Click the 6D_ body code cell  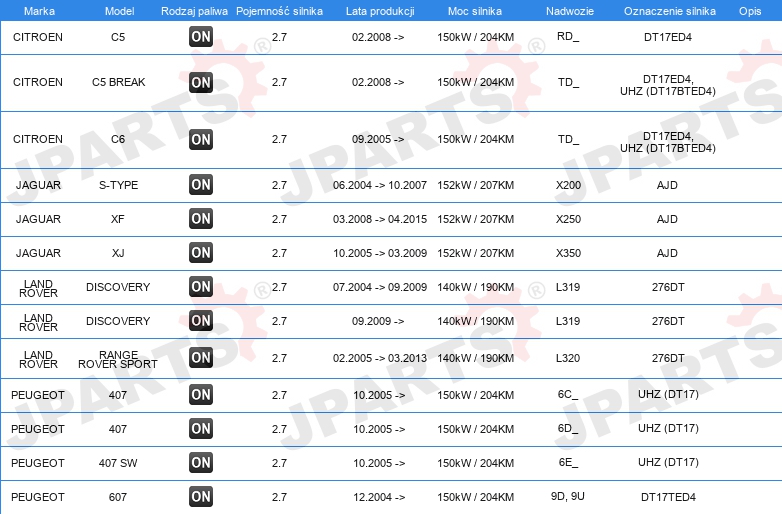coord(568,429)
